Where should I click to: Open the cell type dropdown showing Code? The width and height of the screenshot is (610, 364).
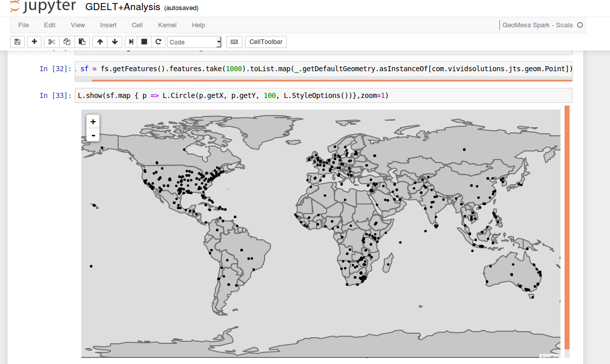194,42
